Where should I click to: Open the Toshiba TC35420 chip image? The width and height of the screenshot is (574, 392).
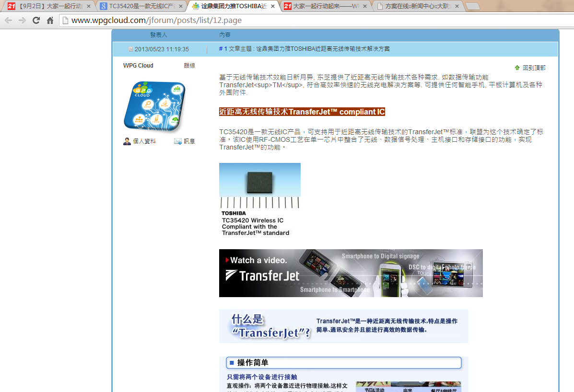click(259, 200)
